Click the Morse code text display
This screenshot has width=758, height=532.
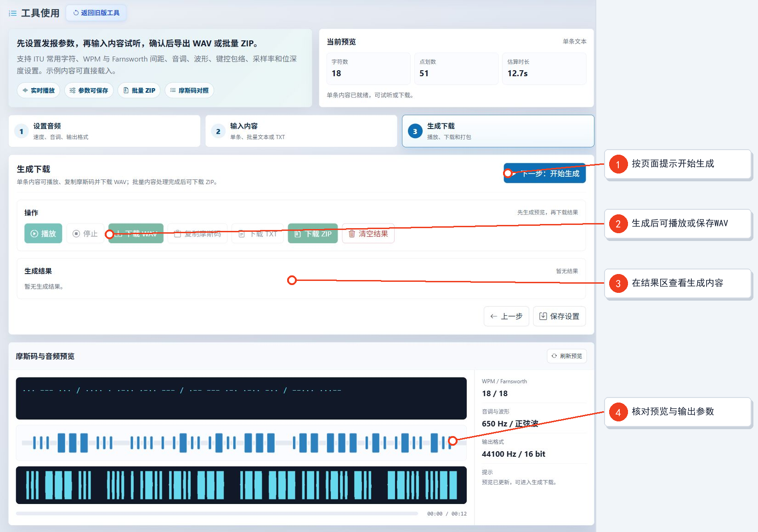241,398
